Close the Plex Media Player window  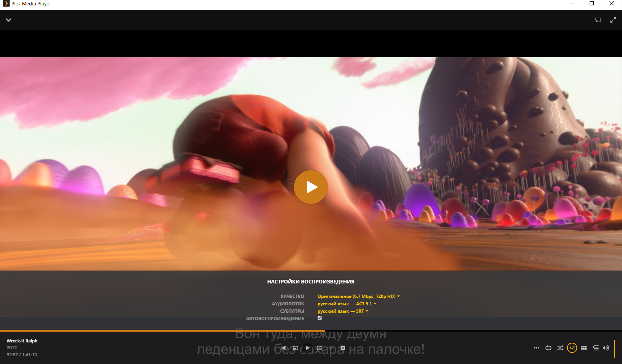pos(612,4)
